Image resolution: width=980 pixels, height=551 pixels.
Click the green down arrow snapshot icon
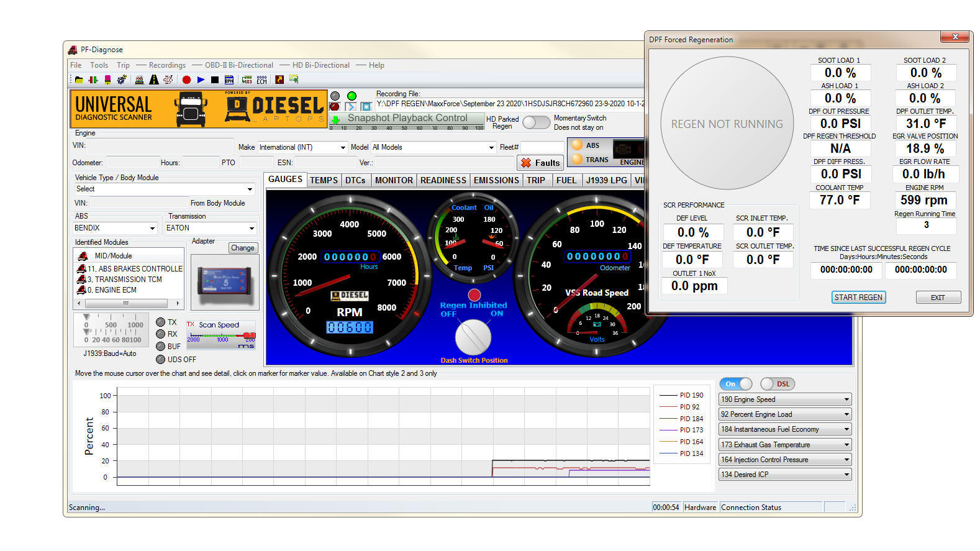point(335,120)
